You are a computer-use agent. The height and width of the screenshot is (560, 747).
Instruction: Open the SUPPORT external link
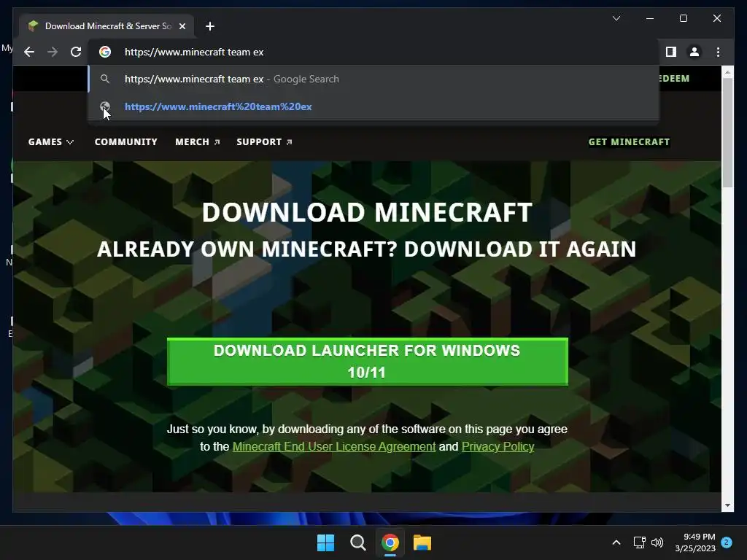coord(264,142)
